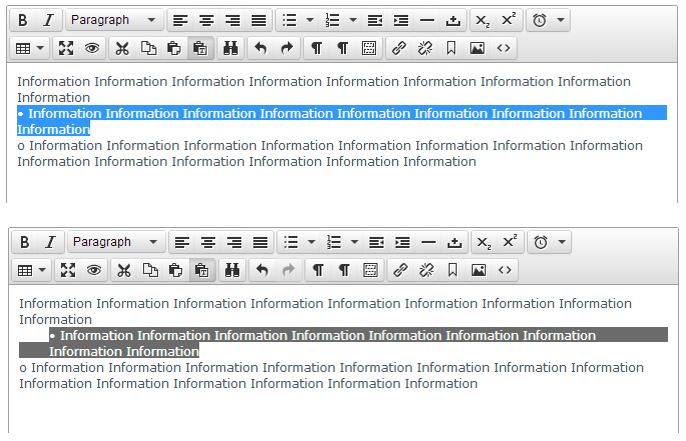The width and height of the screenshot is (686, 441).
Task: Decrease indent in the top editor
Action: (x=375, y=20)
